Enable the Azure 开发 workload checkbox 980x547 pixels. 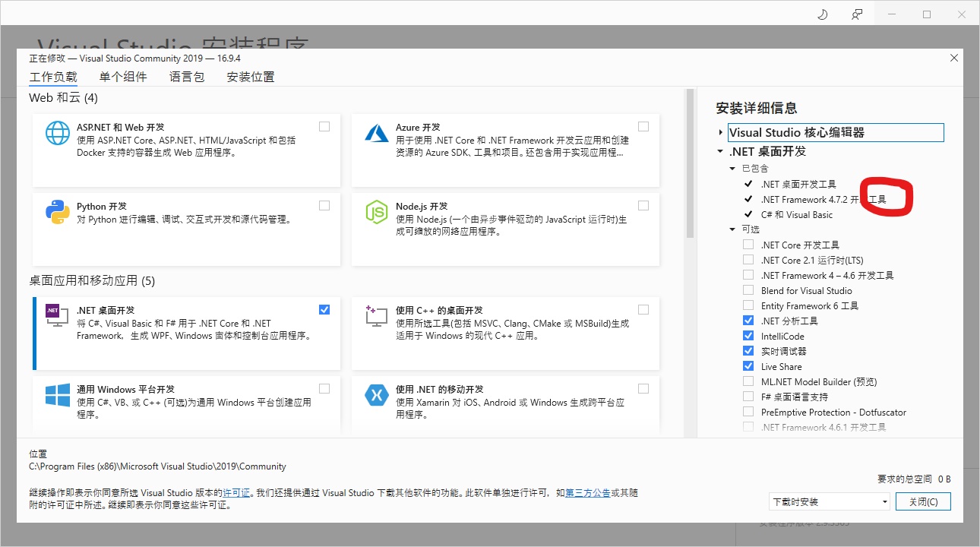point(643,127)
